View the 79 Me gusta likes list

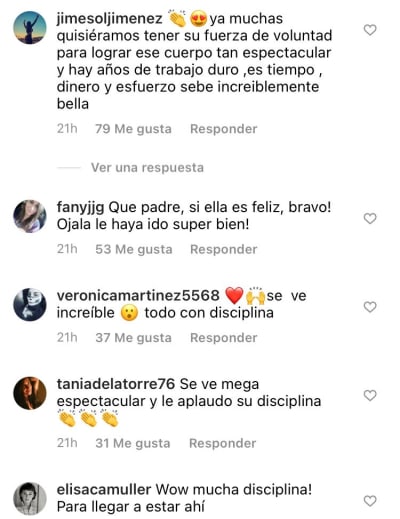[133, 129]
